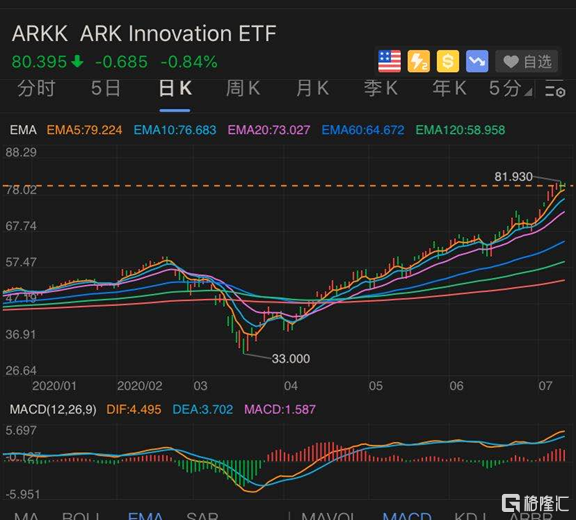Viewport: 576px width, 520px height.
Task: Switch to 月K monthly tab
Action: [x=312, y=89]
